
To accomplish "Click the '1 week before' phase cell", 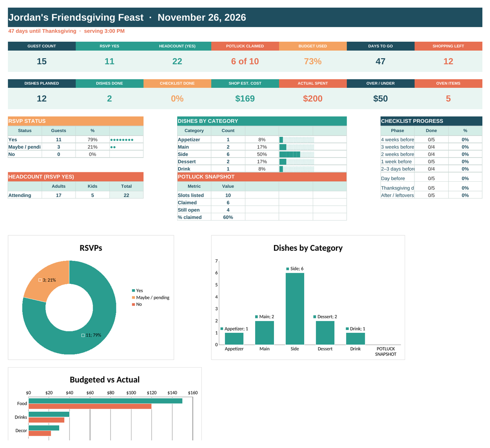I will (397, 162).
